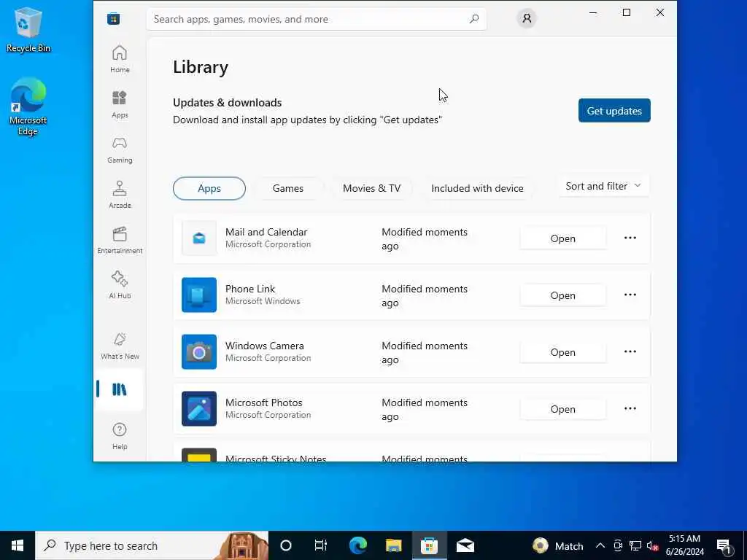Click the Windows Camera title text

pyautogui.click(x=264, y=346)
